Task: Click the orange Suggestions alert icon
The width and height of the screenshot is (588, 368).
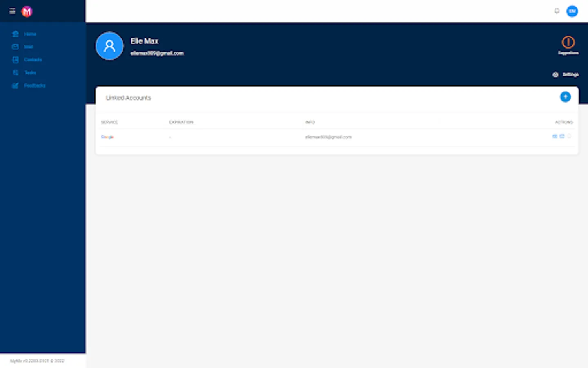Action: 568,42
